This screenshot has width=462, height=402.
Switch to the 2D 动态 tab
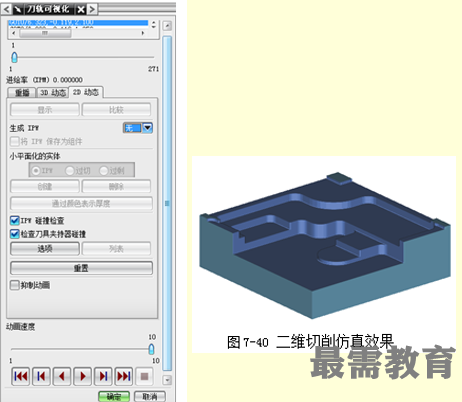pos(86,92)
